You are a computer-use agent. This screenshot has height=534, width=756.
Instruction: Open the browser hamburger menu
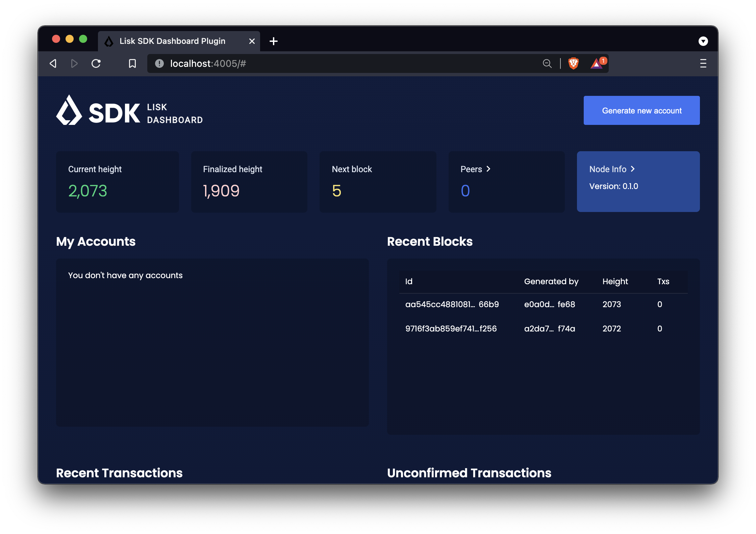pyautogui.click(x=703, y=63)
